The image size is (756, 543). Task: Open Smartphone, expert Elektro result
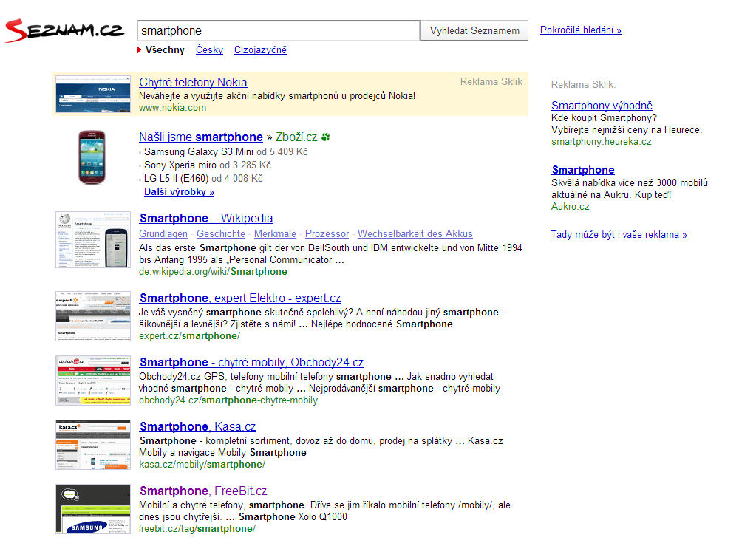240,298
